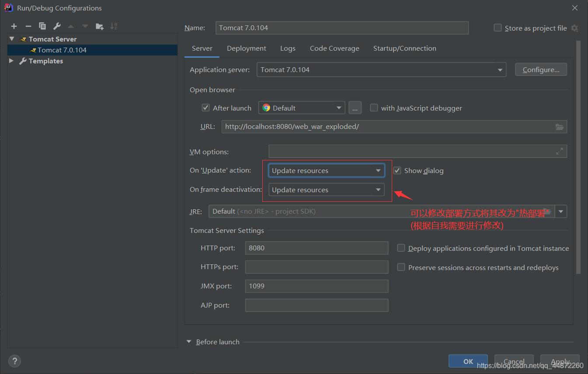Remove the selected configuration with the minus icon
The height and width of the screenshot is (374, 588).
(x=28, y=26)
